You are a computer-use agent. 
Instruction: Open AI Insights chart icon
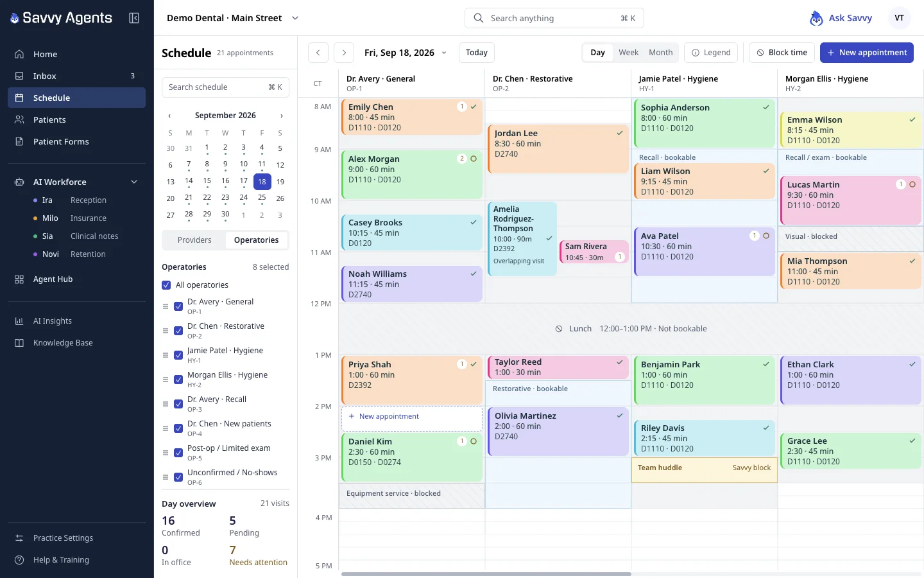coord(19,321)
